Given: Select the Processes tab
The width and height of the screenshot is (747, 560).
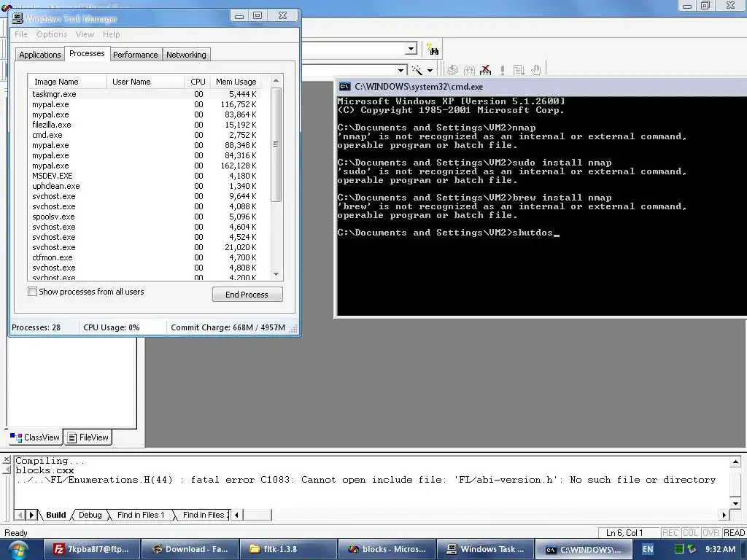Looking at the screenshot, I should [87, 53].
